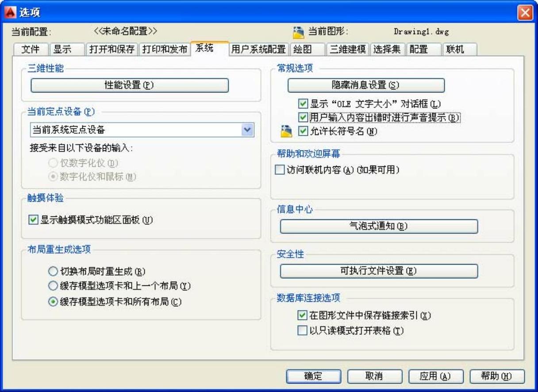Click the 气泡式通知 button

379,226
